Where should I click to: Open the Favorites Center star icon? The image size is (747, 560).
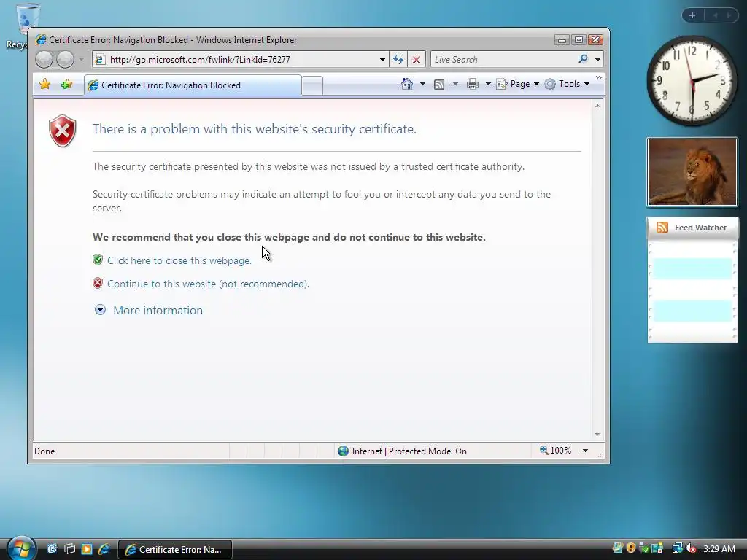44,85
